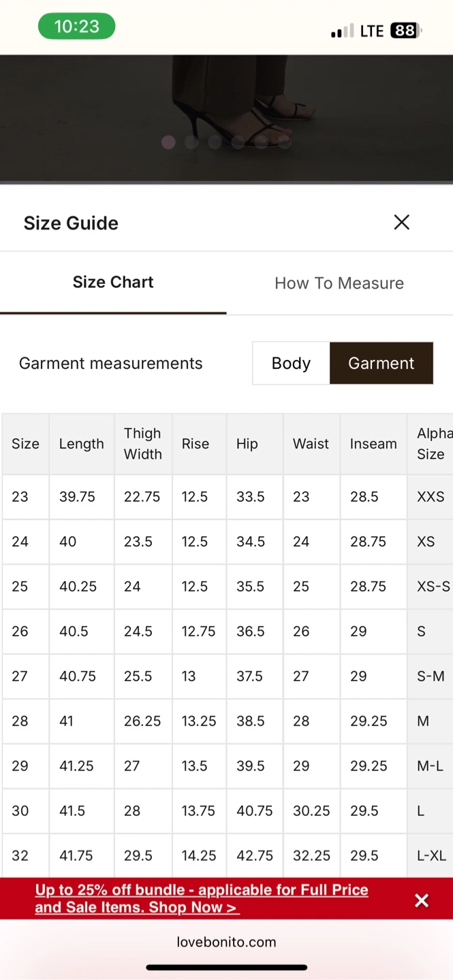Open the Size Chart tab
Screen dimensions: 453x980
(113, 282)
